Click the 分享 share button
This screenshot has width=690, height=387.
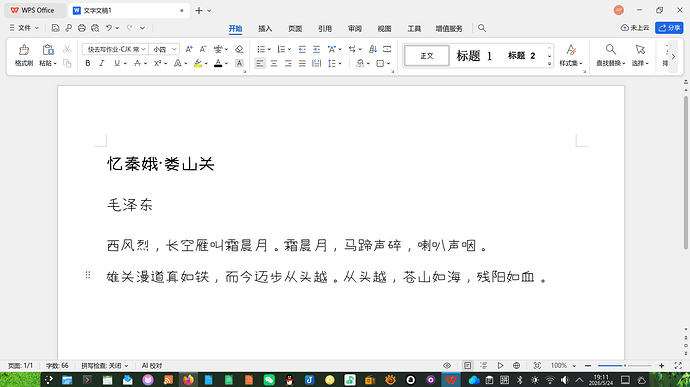[x=669, y=28]
